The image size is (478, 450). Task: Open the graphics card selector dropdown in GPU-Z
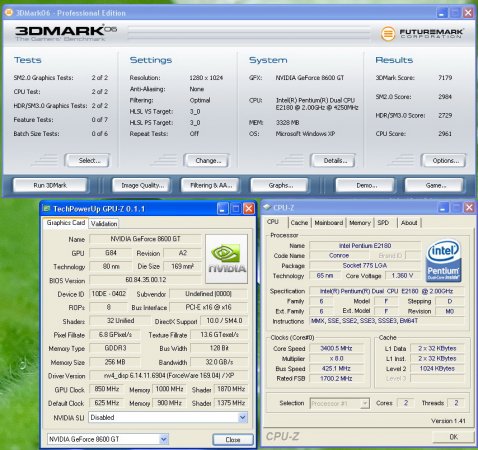164,439
